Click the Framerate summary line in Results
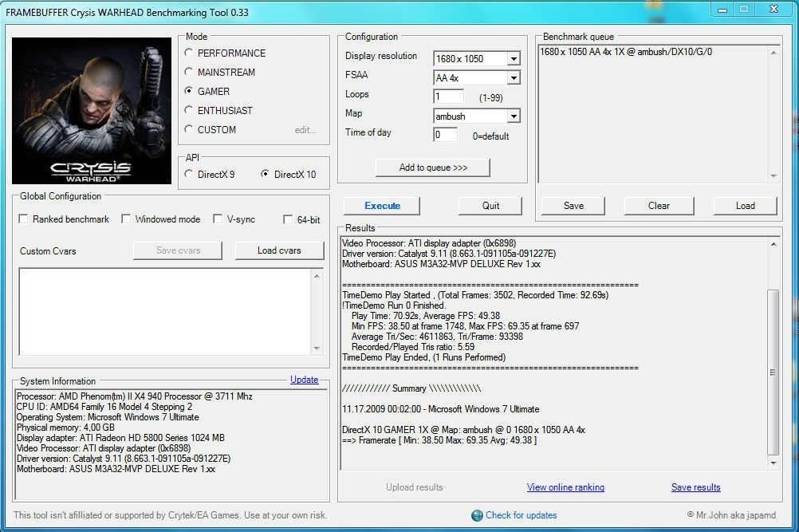 439,440
